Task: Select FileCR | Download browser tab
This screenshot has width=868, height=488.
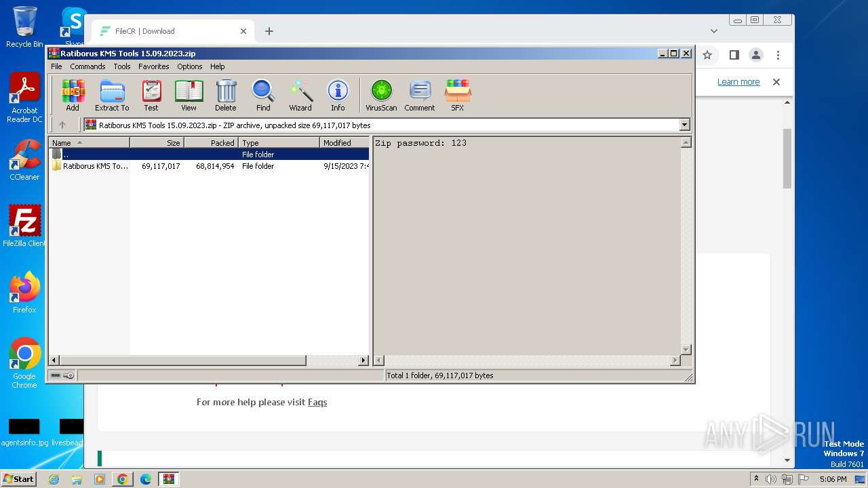Action: coord(173,31)
